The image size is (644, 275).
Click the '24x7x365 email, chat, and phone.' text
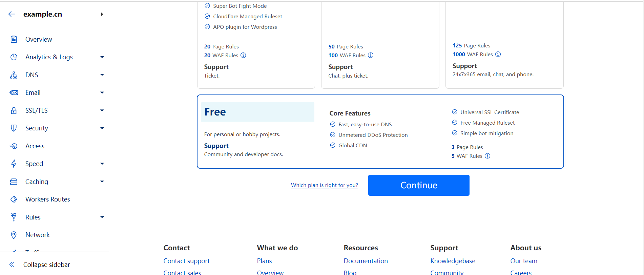(x=493, y=74)
